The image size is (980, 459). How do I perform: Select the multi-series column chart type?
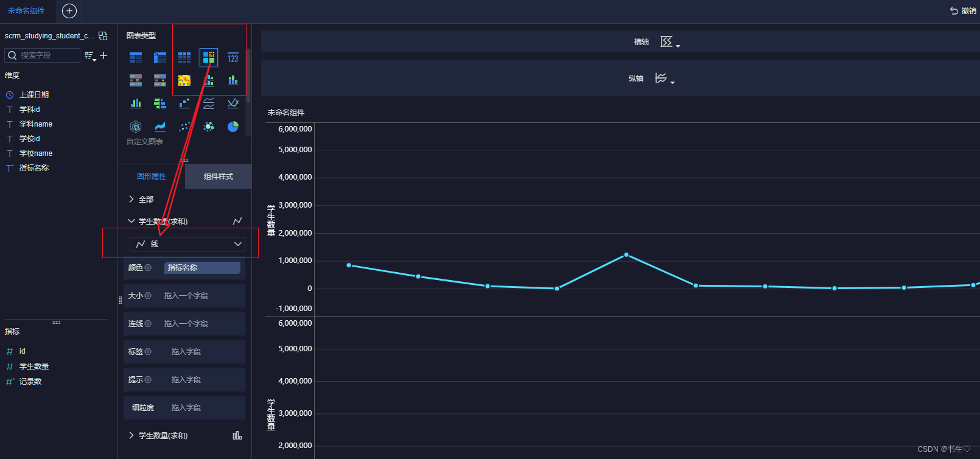pos(136,103)
